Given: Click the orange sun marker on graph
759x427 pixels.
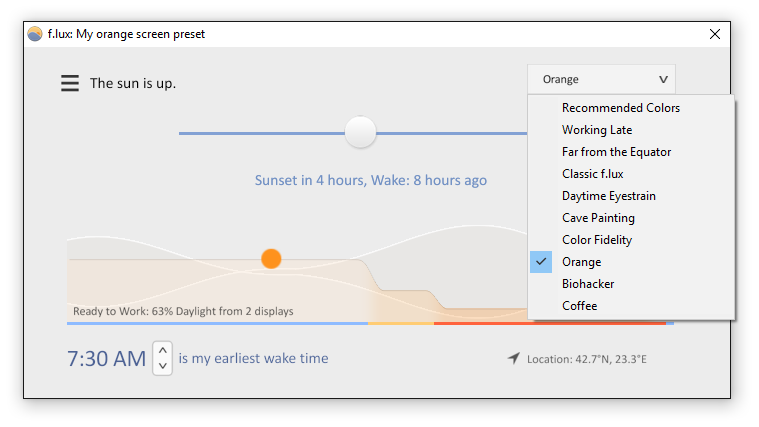Looking at the screenshot, I should (271, 259).
